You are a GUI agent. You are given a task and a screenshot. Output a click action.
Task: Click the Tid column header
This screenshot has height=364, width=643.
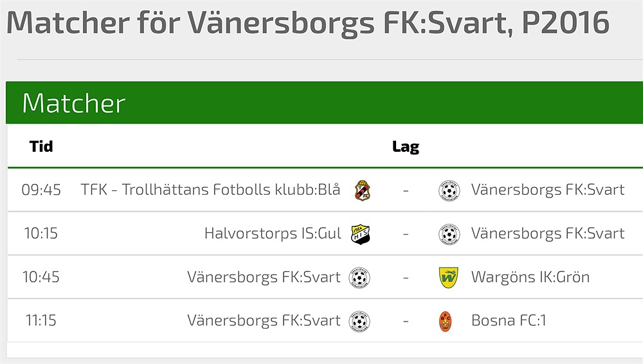(x=41, y=147)
